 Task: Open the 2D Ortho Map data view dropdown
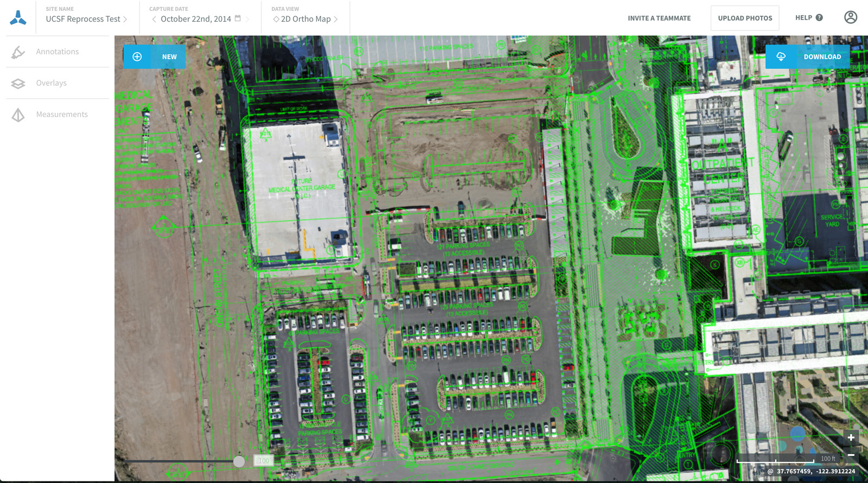coord(305,19)
